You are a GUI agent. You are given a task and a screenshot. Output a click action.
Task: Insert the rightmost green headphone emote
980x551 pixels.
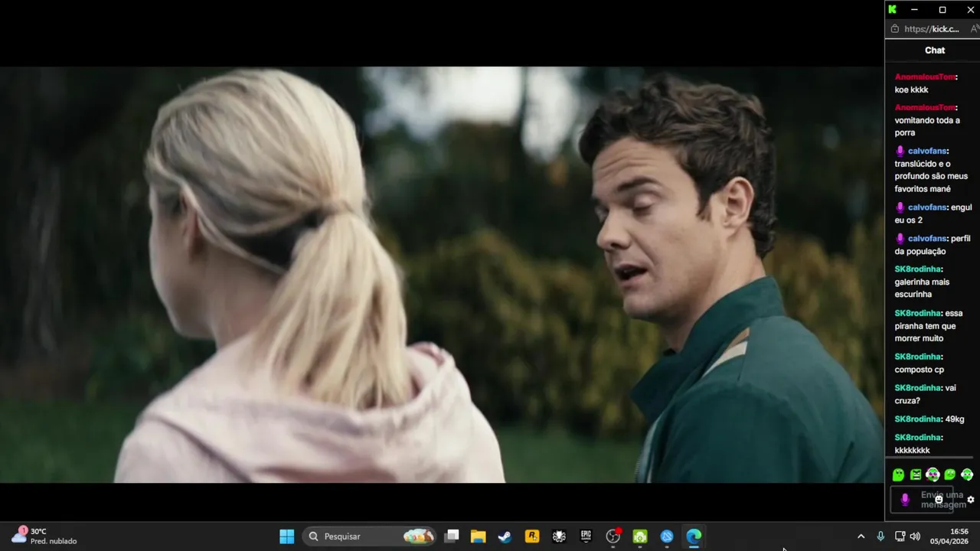point(967,475)
